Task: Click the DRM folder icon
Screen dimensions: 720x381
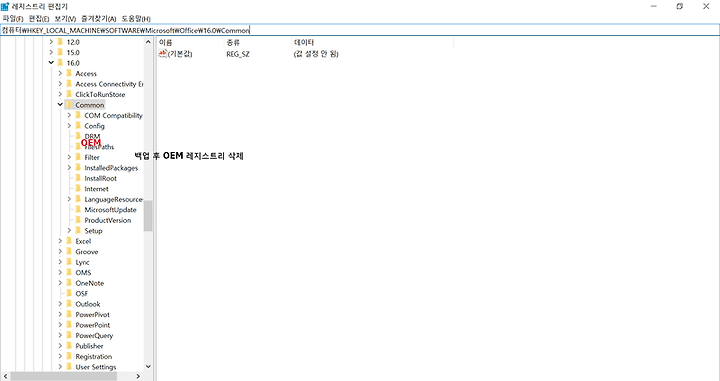Action: (x=78, y=136)
